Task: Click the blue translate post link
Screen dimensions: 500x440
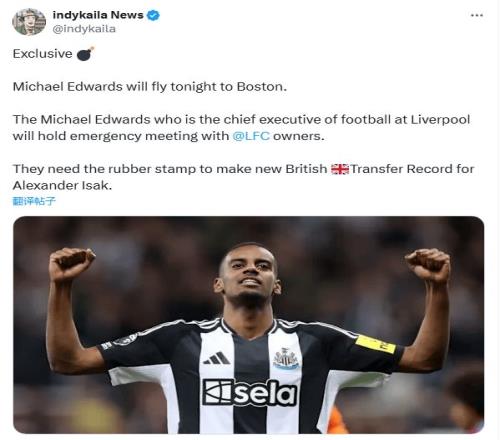Action: click(34, 201)
